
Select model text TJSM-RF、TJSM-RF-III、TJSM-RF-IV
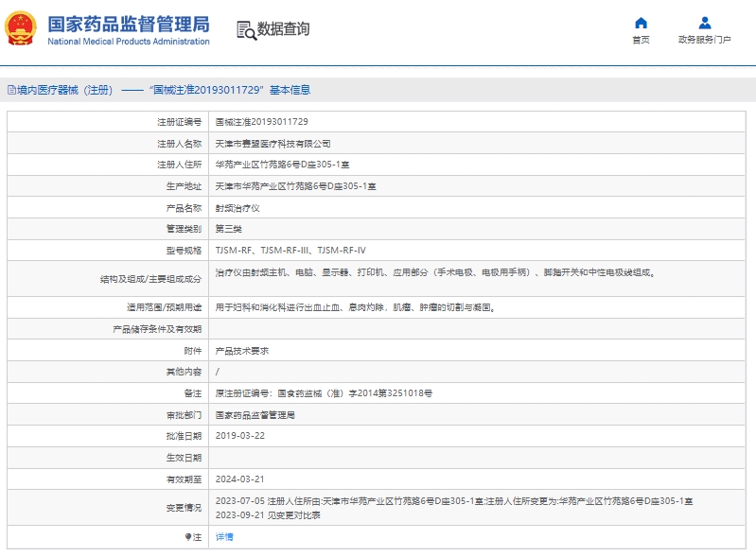pyautogui.click(x=290, y=250)
